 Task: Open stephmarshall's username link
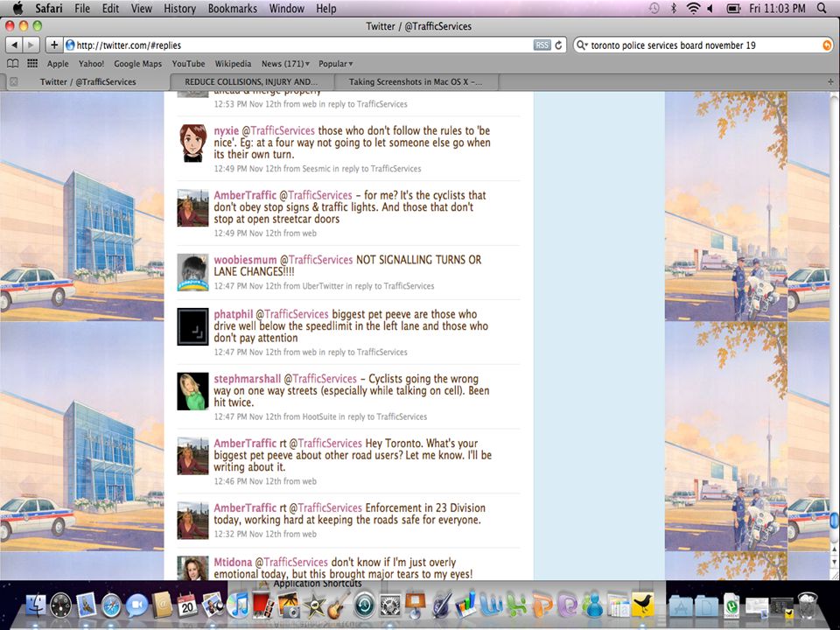pyautogui.click(x=247, y=379)
